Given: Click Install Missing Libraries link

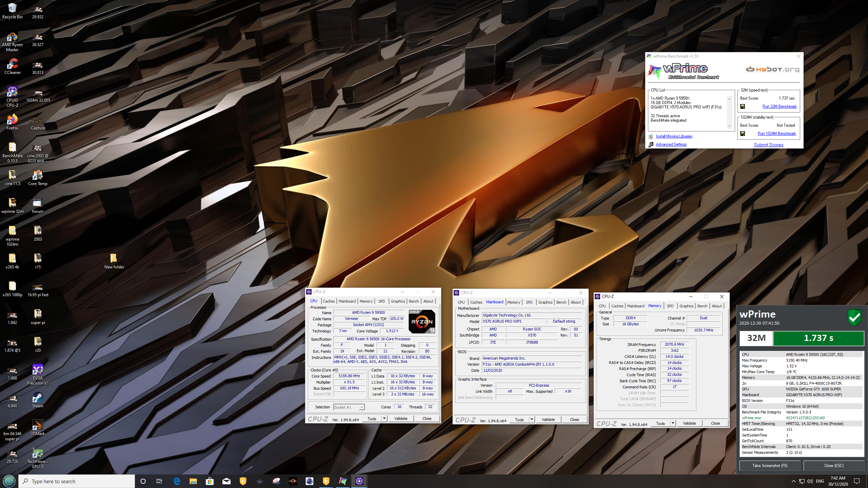Looking at the screenshot, I should (674, 136).
